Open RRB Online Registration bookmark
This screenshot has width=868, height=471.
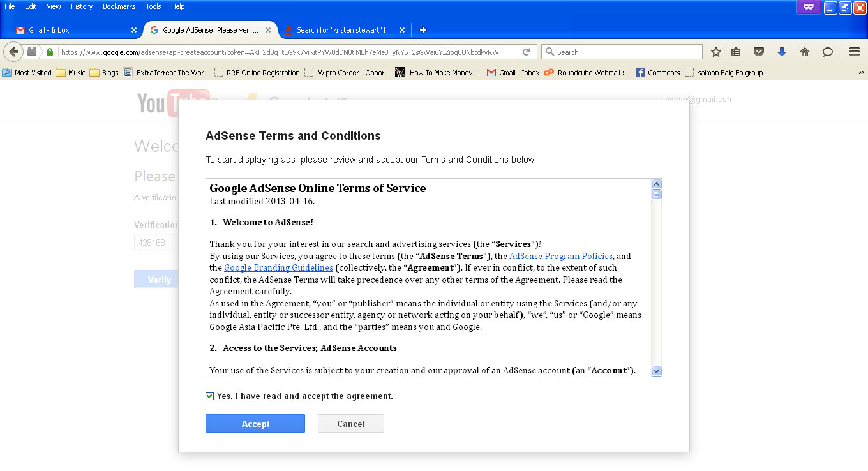tap(257, 73)
